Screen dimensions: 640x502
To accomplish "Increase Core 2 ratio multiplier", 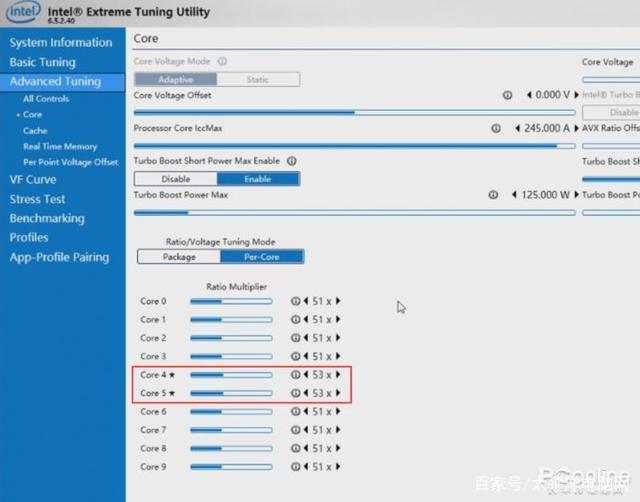I will (x=338, y=338).
